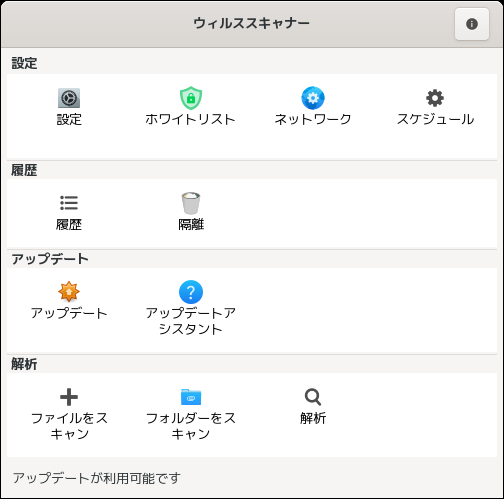Click the フォルダーをスキャン blue folder icon
This screenshot has width=504, height=499.
[191, 397]
